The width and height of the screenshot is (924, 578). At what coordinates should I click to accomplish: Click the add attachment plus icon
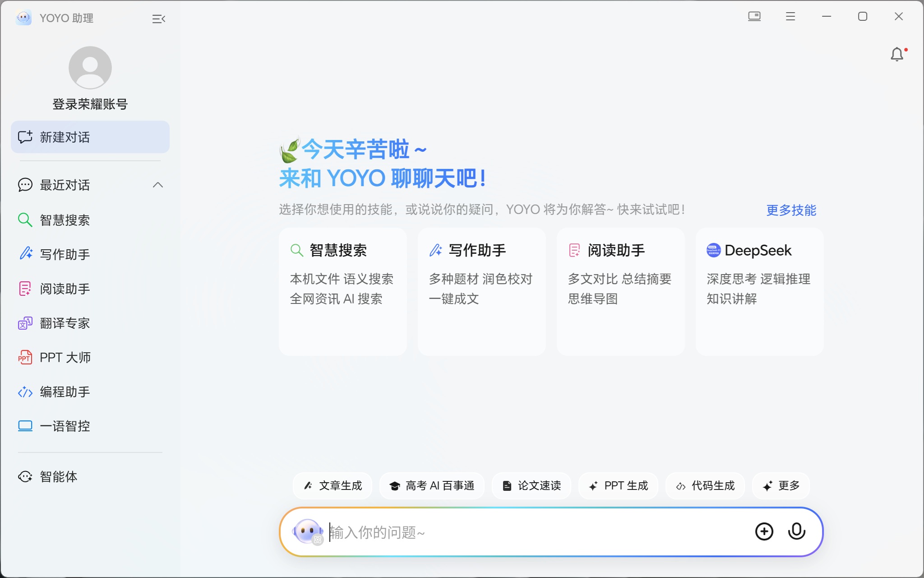point(764,531)
